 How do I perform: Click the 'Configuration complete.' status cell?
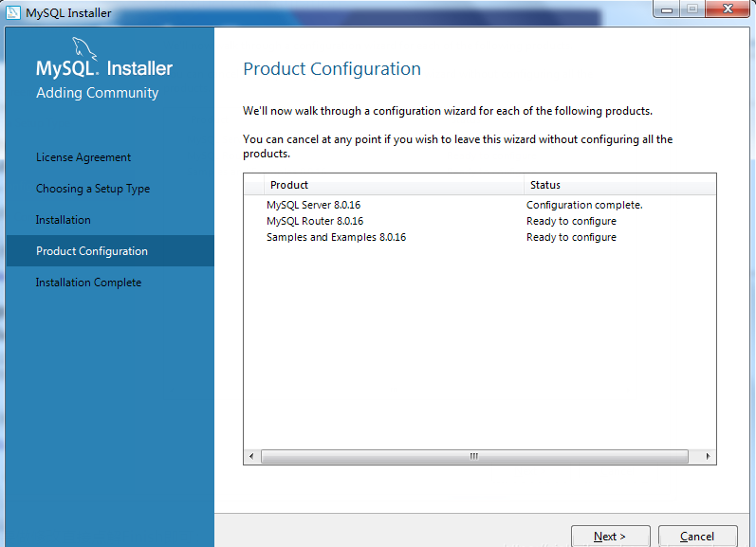point(584,205)
